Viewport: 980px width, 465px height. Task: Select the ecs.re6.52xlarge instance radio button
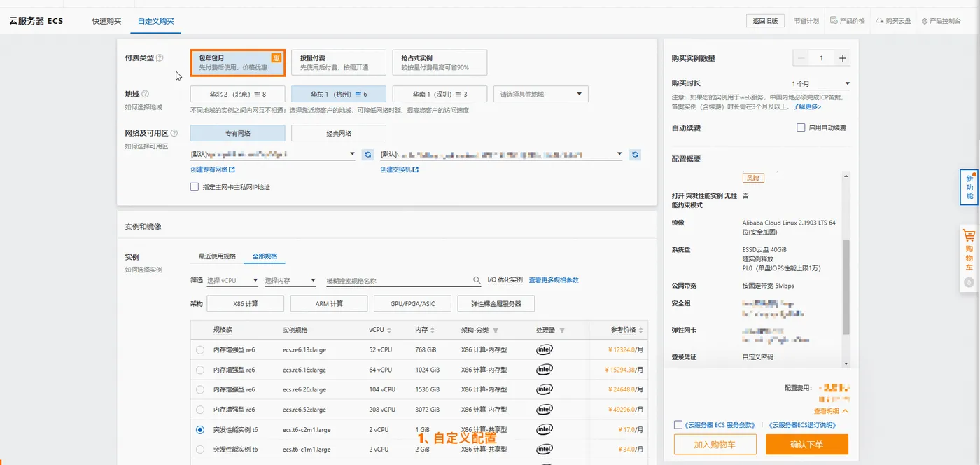click(x=201, y=410)
